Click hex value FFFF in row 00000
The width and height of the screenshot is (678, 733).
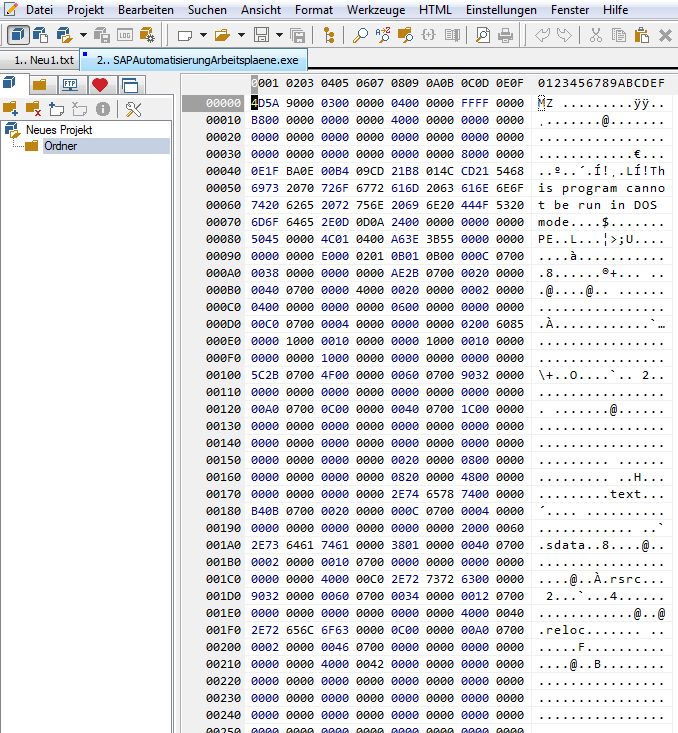(x=475, y=103)
